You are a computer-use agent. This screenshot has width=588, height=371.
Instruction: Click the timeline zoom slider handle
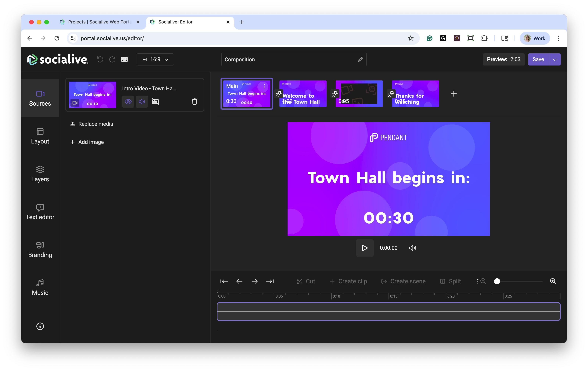tap(497, 281)
